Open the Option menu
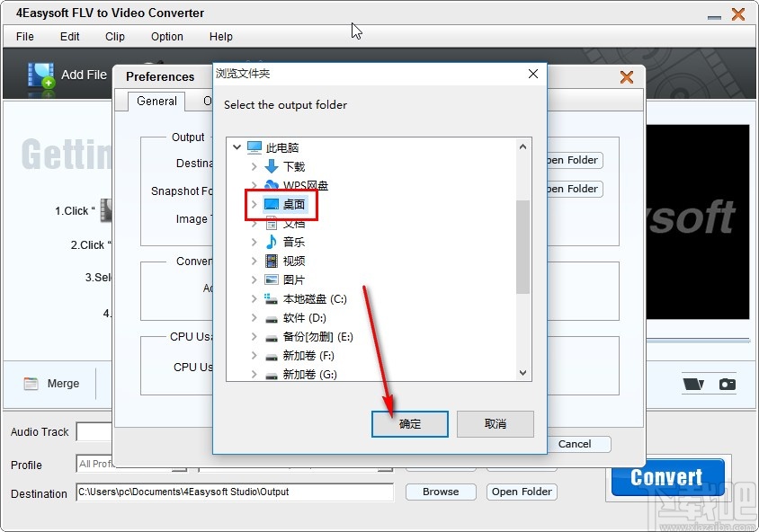 tap(166, 37)
